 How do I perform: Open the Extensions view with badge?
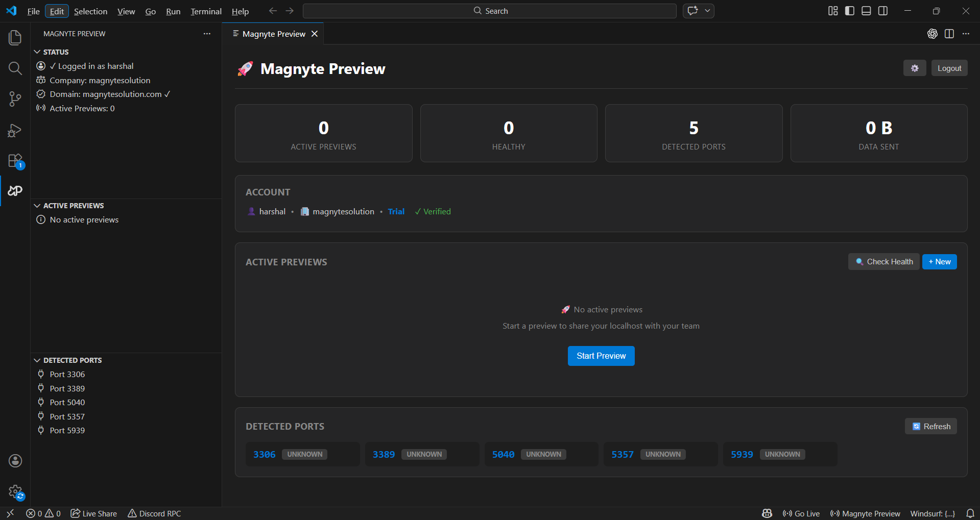[x=15, y=160]
